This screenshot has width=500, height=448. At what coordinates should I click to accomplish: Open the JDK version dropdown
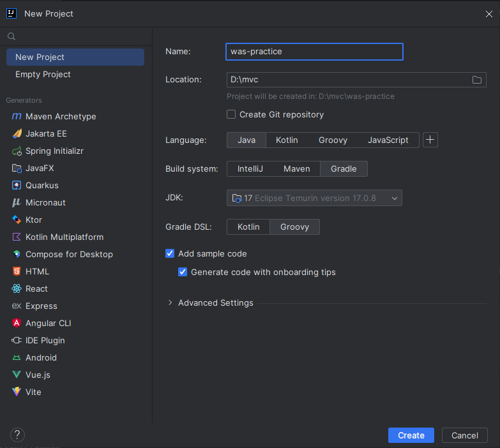click(314, 198)
